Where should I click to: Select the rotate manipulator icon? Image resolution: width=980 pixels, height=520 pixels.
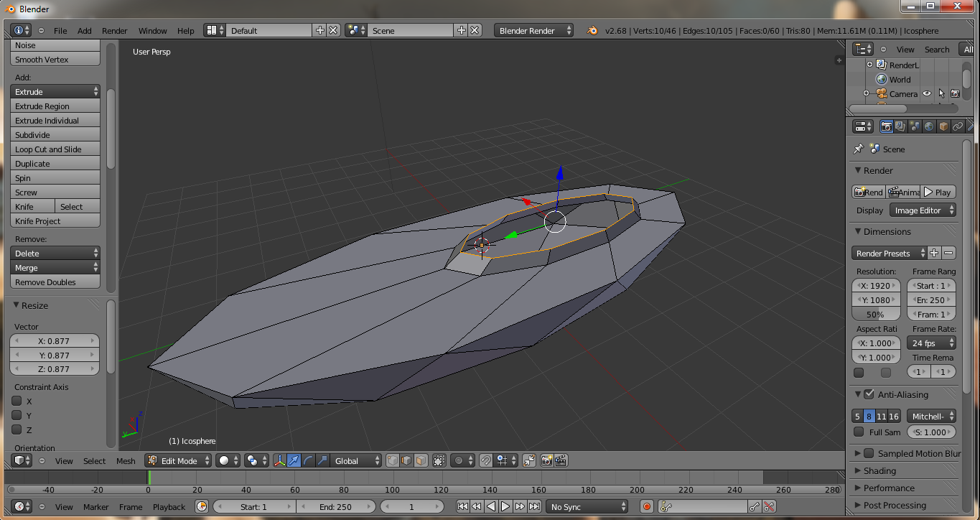click(308, 460)
